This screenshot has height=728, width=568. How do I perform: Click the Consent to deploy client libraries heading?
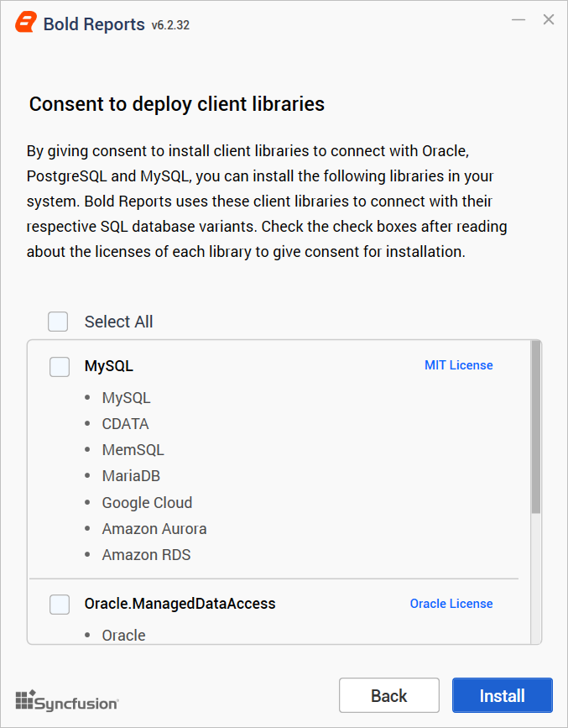tap(177, 104)
